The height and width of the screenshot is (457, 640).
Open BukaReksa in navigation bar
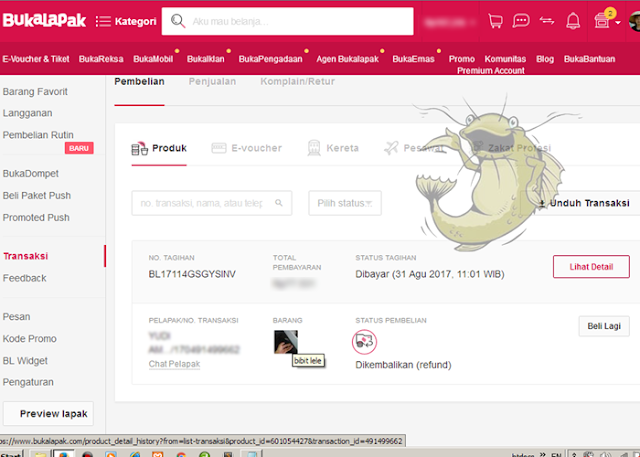tap(101, 59)
